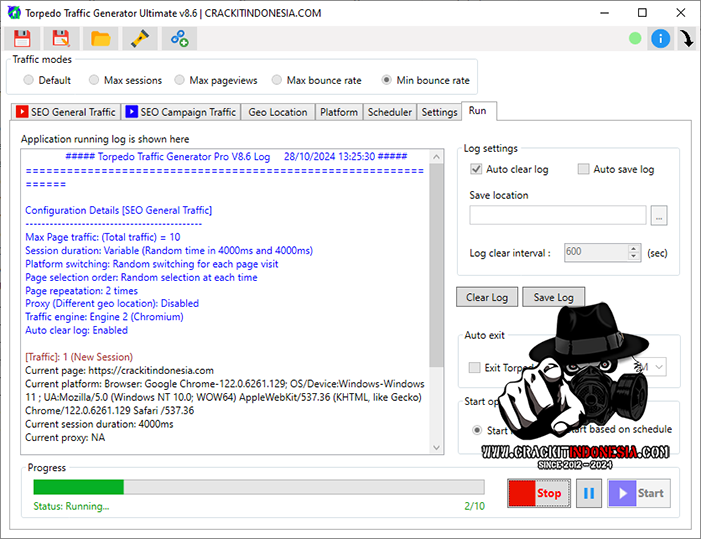The height and width of the screenshot is (539, 701).
Task: Click the flashlight icon in toolbar
Action: pos(140,39)
